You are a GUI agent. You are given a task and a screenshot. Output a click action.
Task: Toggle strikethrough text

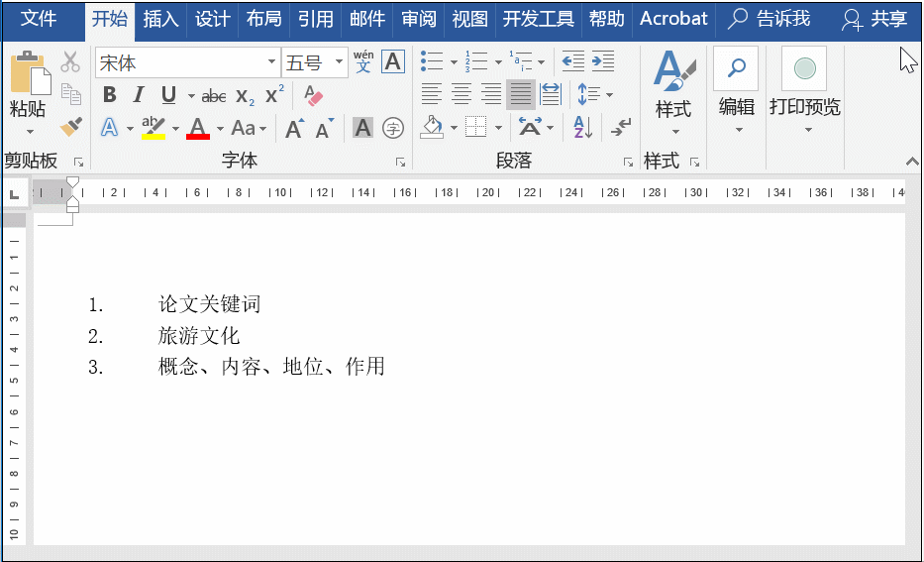click(214, 95)
